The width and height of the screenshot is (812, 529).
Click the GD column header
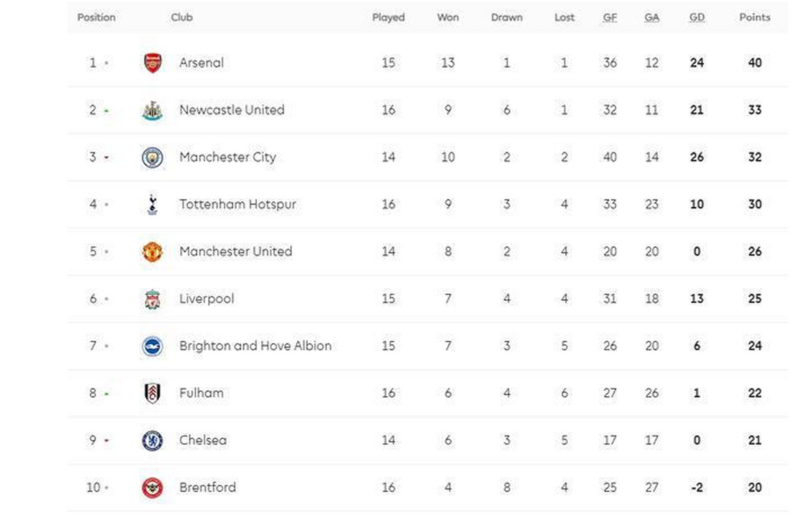coord(697,17)
